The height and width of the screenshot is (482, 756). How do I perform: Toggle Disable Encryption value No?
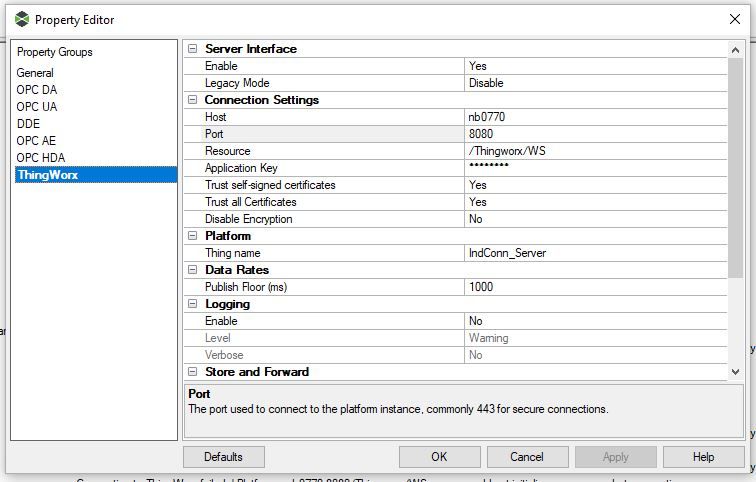tap(595, 219)
